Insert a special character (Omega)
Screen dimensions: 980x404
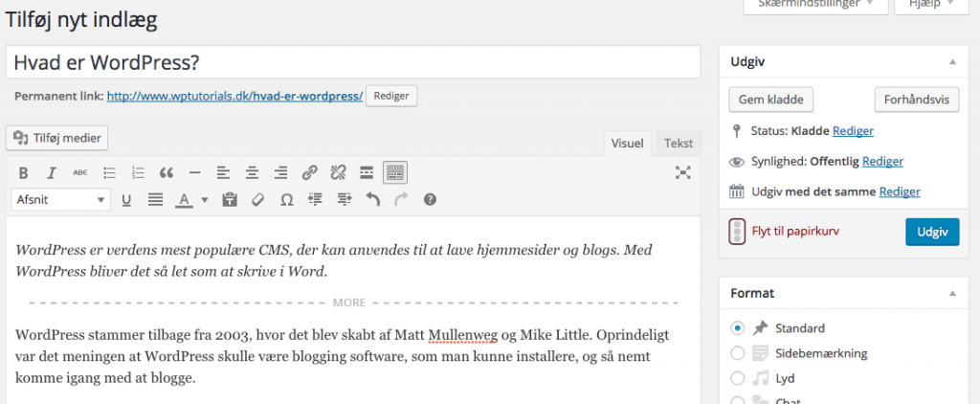[x=287, y=200]
